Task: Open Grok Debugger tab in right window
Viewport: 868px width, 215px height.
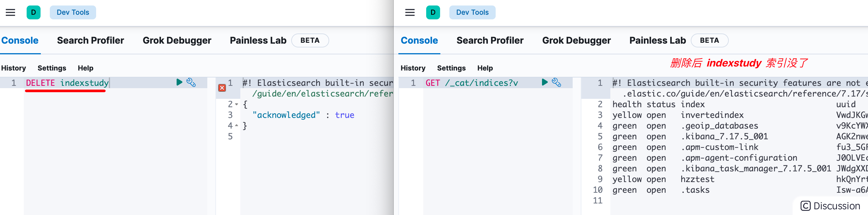Action: tap(576, 40)
